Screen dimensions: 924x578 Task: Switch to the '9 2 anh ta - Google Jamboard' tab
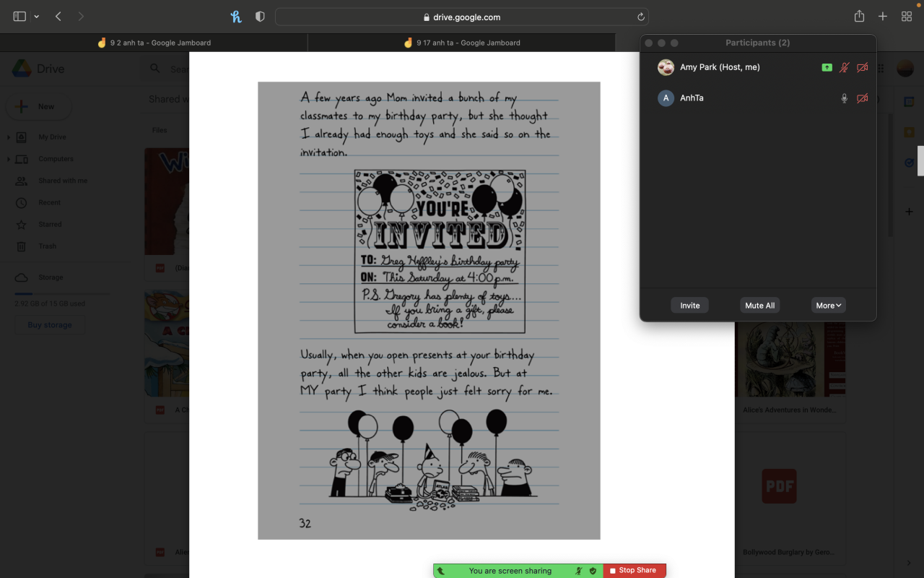[x=154, y=43]
